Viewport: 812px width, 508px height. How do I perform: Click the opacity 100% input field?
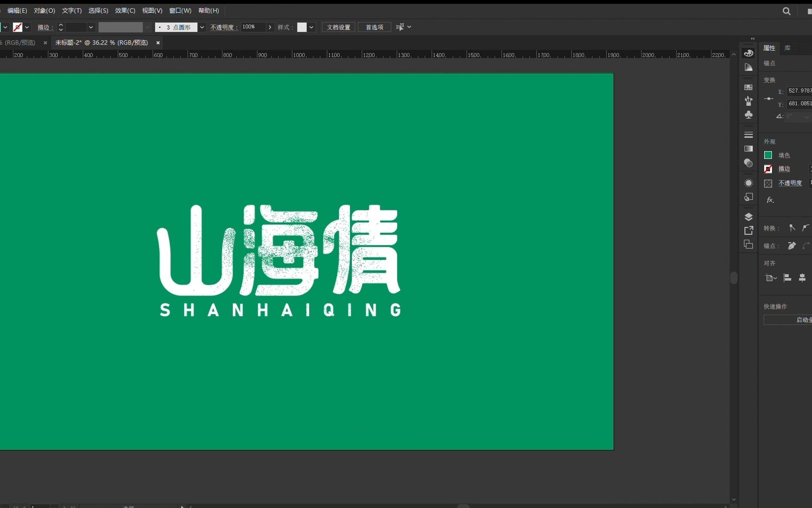pos(253,27)
